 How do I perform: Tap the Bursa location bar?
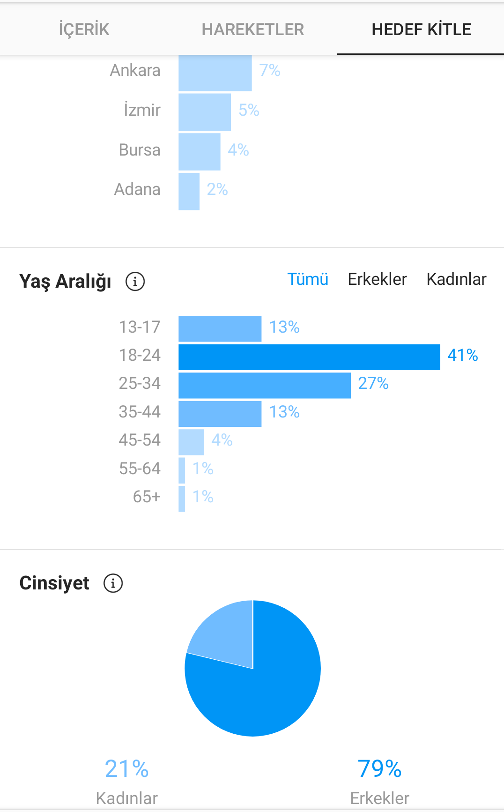click(200, 152)
